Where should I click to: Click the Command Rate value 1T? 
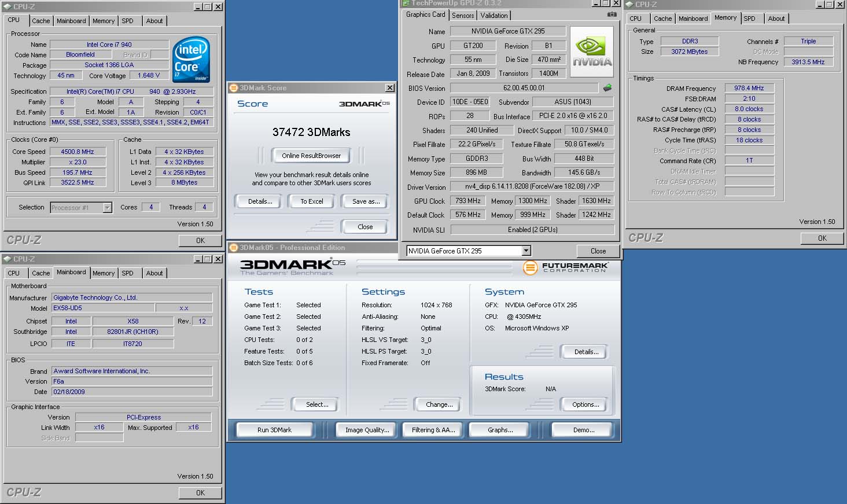[749, 160]
